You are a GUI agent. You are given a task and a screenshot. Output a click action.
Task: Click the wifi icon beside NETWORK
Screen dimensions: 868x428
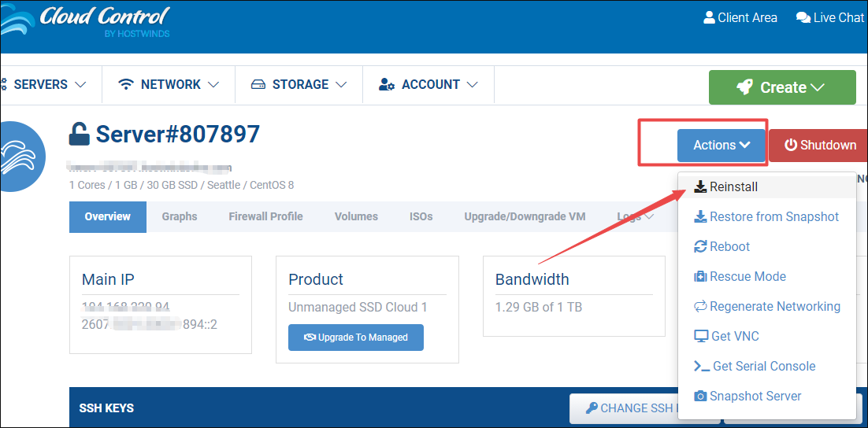[x=127, y=85]
